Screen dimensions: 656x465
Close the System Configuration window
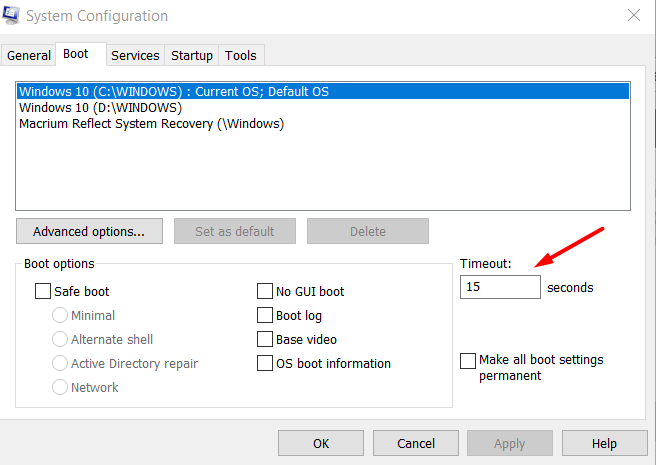pos(634,15)
